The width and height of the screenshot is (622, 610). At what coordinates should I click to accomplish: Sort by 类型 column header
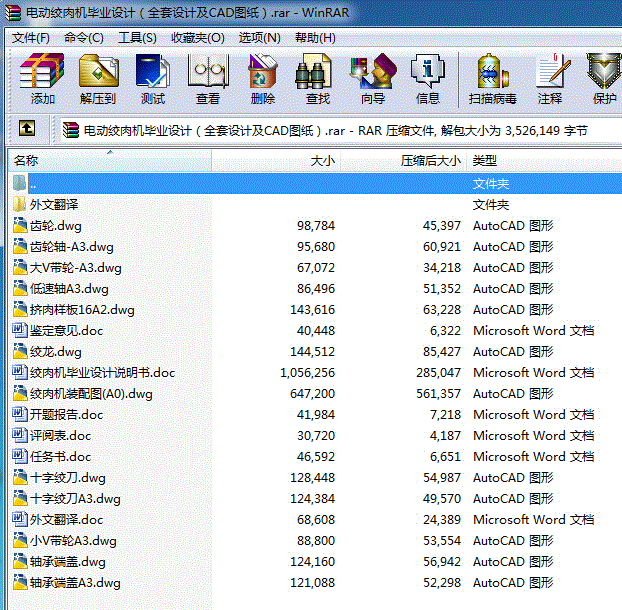click(x=544, y=161)
